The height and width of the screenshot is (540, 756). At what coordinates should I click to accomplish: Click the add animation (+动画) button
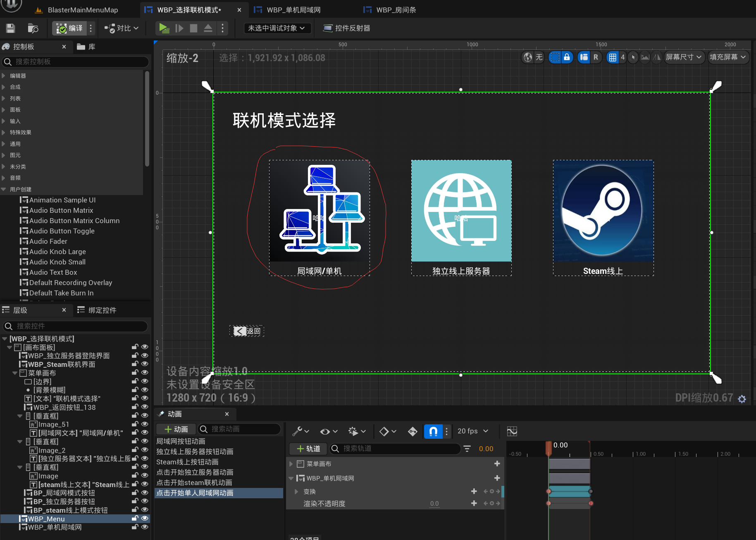[176, 429]
